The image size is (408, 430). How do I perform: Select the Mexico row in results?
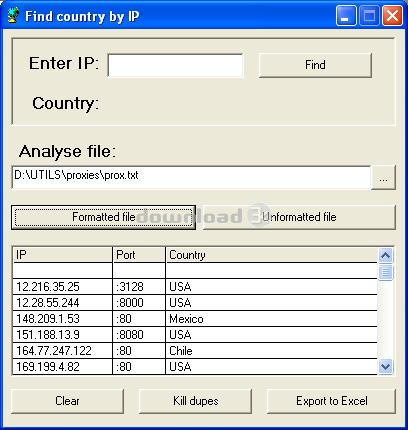195,319
